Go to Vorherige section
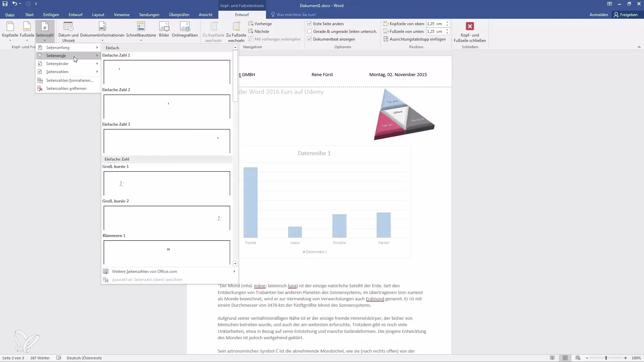 260,24
